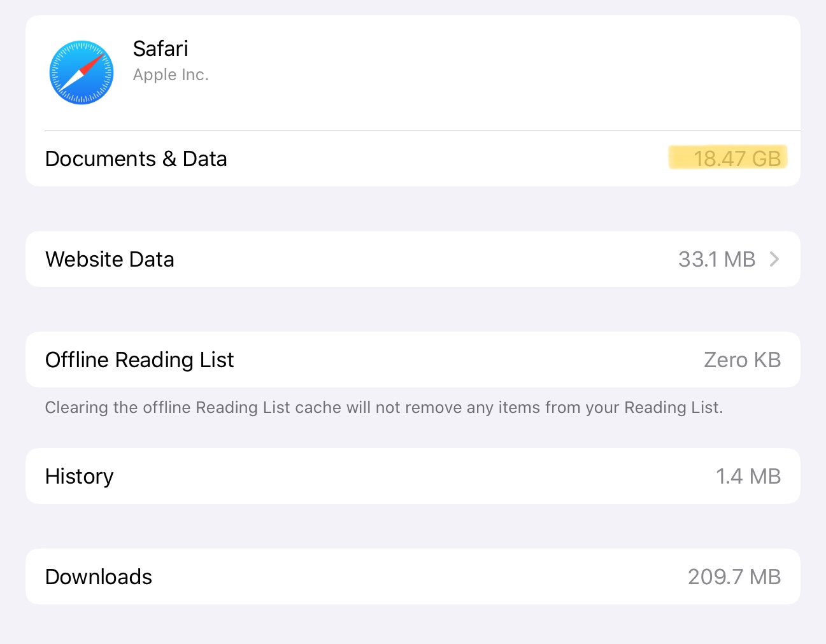Tap the 209.7 MB downloads value
Image resolution: width=826 pixels, height=644 pixels.
pyautogui.click(x=734, y=577)
